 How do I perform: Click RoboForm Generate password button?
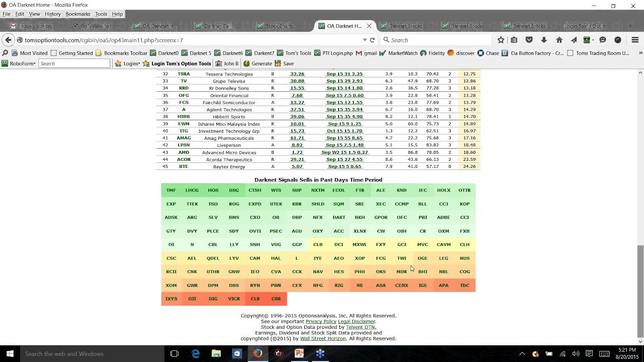(x=258, y=63)
